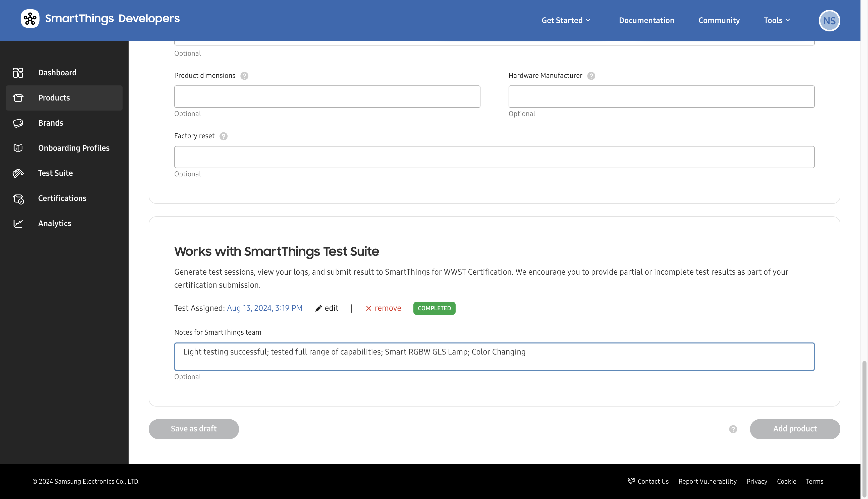Expand the Tools dropdown menu

tap(777, 20)
